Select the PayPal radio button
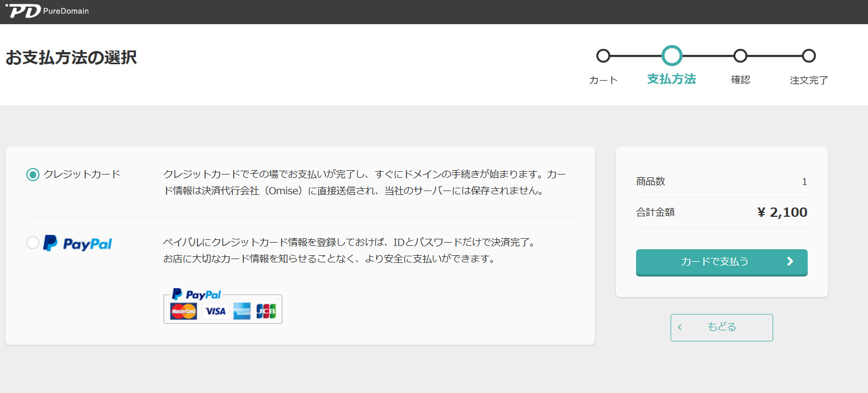The height and width of the screenshot is (393, 868). click(x=33, y=243)
